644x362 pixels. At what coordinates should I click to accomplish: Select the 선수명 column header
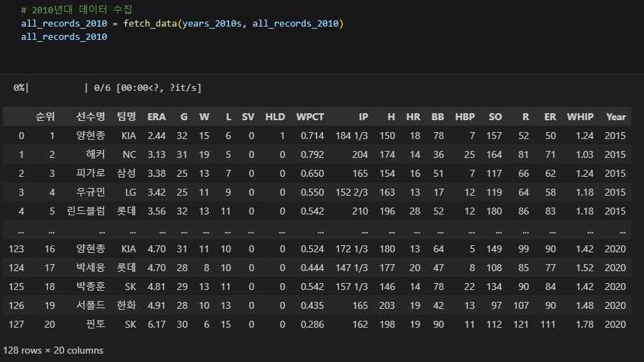(x=90, y=117)
